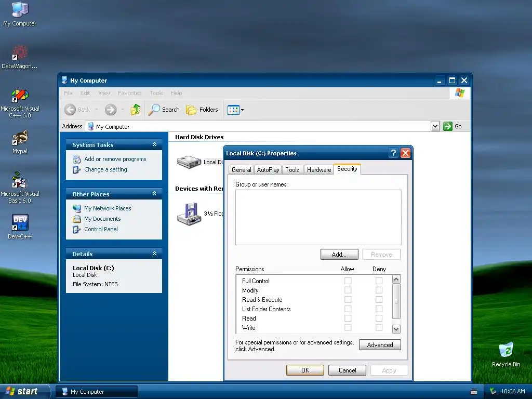Switch to the General tab
The height and width of the screenshot is (399, 532).
[242, 170]
